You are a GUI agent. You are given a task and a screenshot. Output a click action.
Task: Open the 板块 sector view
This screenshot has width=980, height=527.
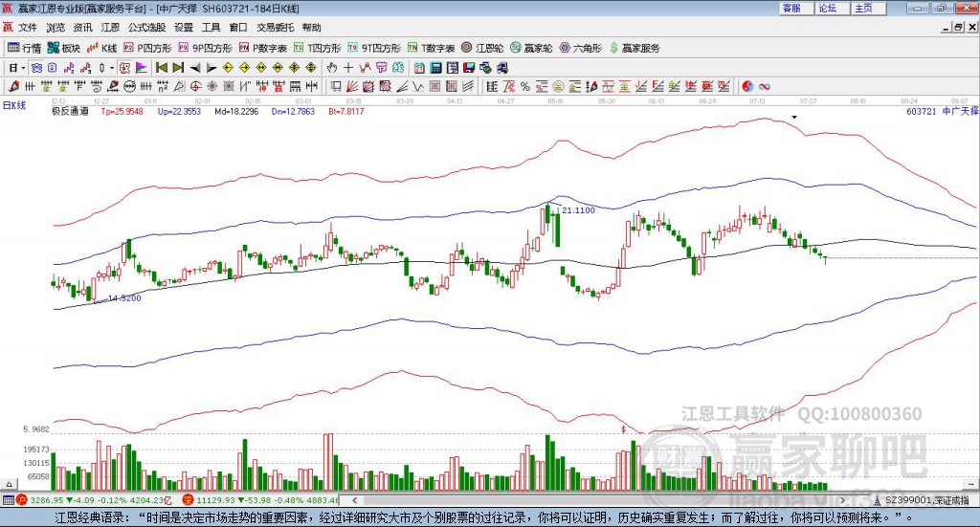coord(64,48)
